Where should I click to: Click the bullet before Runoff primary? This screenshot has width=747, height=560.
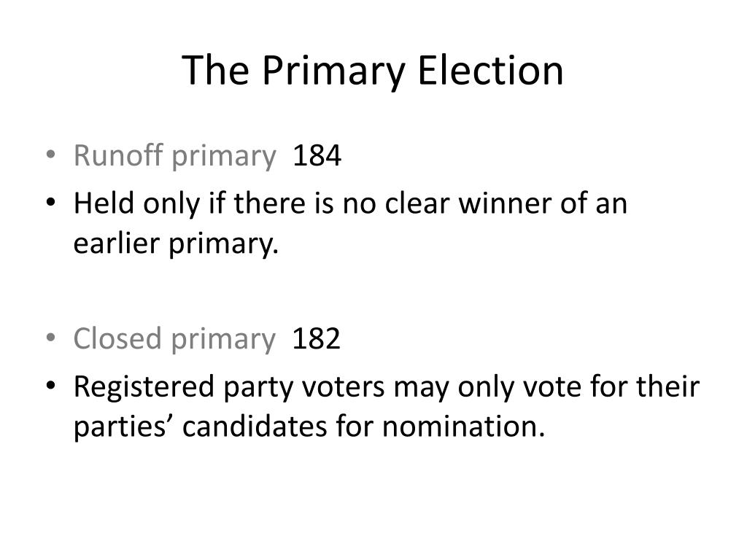[51, 155]
